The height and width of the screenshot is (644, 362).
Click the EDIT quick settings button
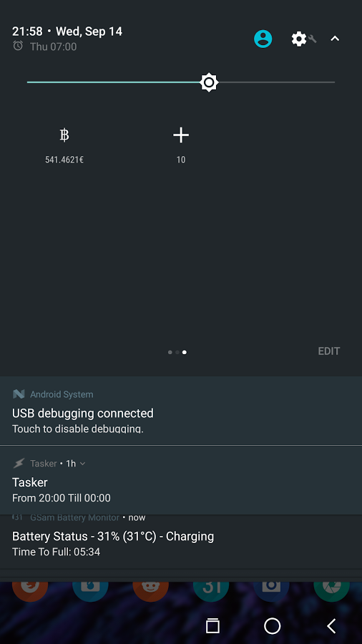pyautogui.click(x=329, y=351)
